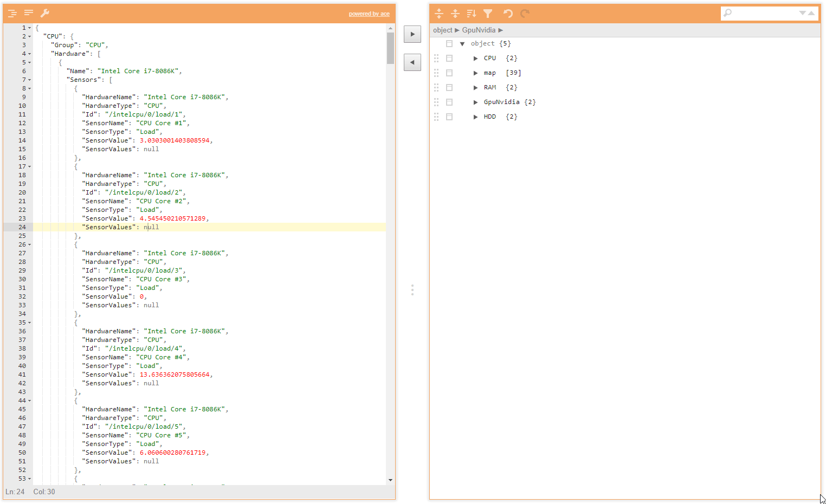Copy JSON to the left panel

pyautogui.click(x=412, y=62)
